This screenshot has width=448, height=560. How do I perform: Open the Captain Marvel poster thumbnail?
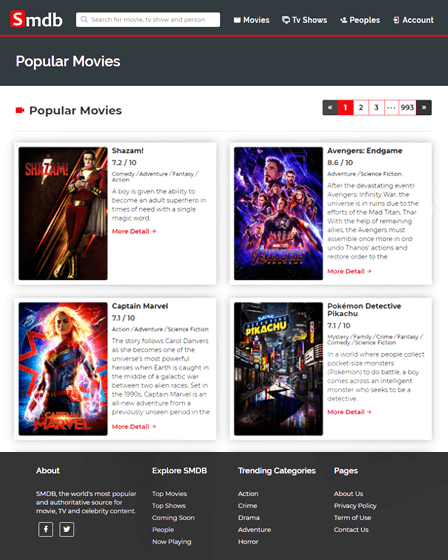63,369
